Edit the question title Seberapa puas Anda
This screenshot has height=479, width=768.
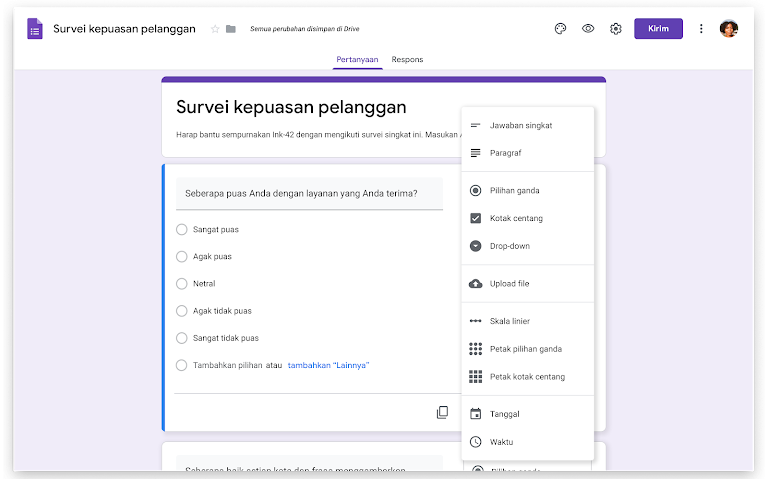(310, 193)
